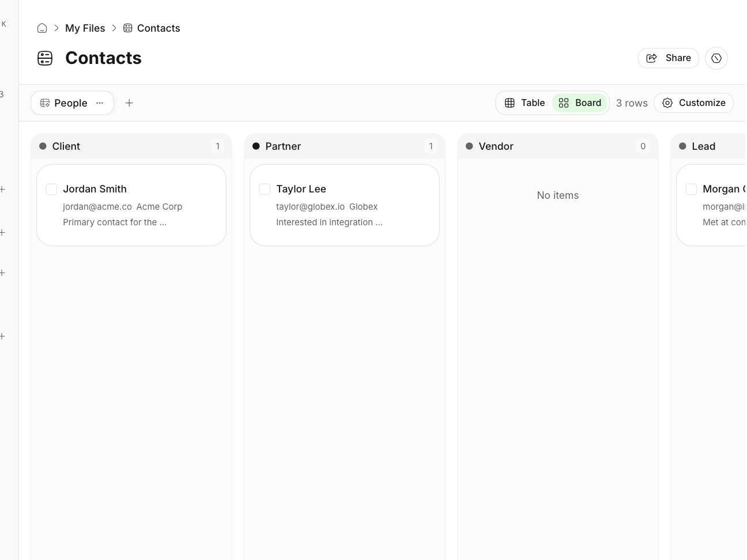Check the Jordan Smith card checkbox
Image resolution: width=747 pixels, height=560 pixels.
click(x=51, y=189)
